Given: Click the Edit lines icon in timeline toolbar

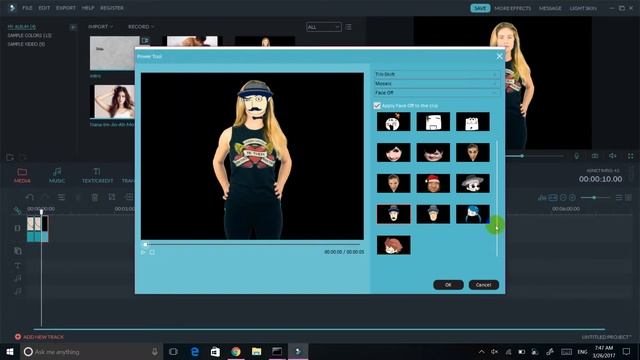Looking at the screenshot, I should [61, 197].
